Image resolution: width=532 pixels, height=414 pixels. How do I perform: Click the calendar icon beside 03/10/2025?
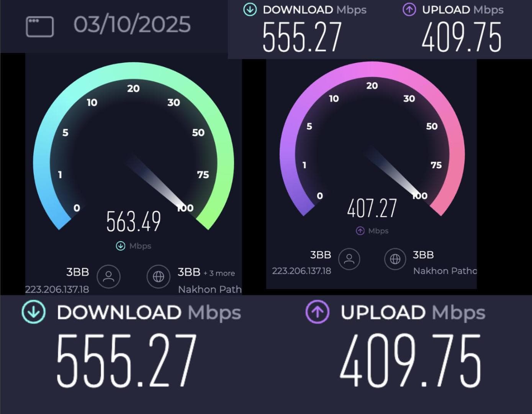(40, 26)
